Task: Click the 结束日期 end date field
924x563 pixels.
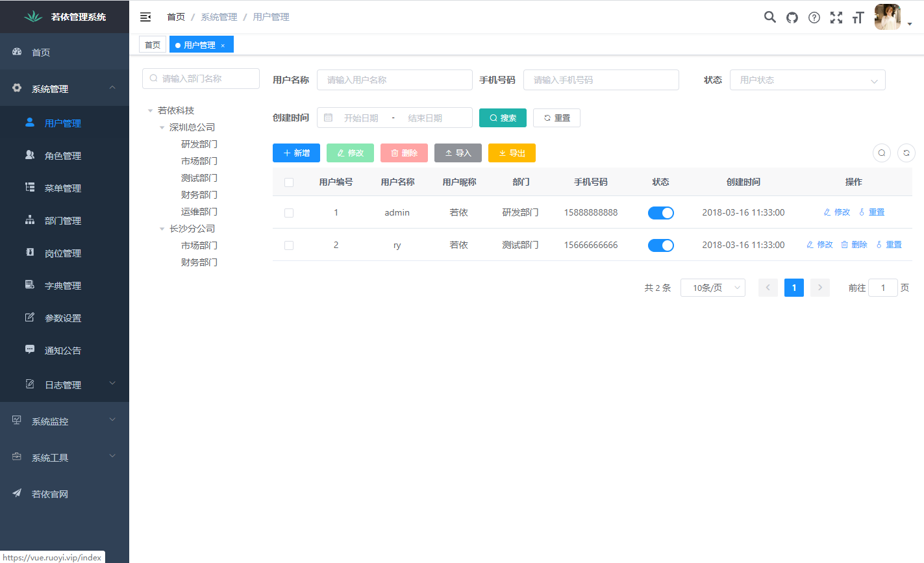Action: [x=425, y=118]
